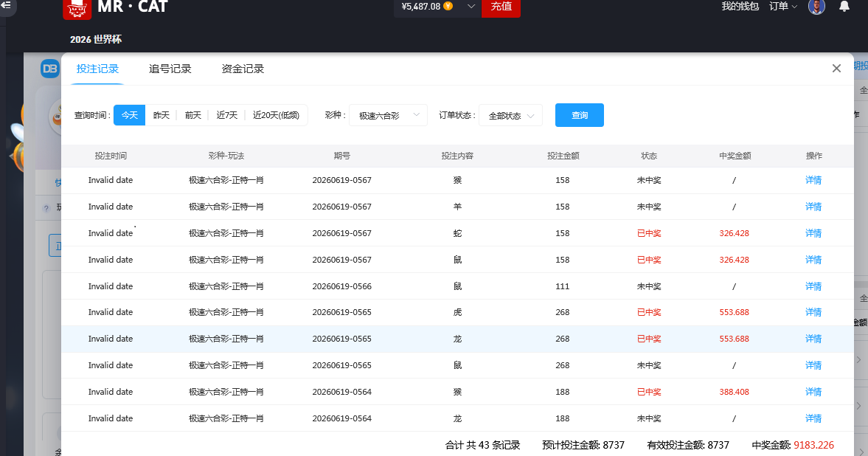The width and height of the screenshot is (868, 456).
Task: Close the betting records dialog
Action: (836, 68)
